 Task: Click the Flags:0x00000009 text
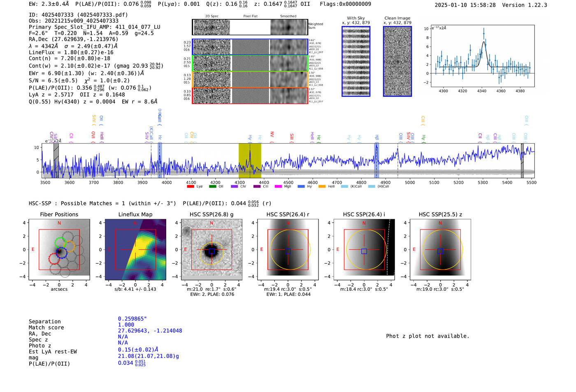pyautogui.click(x=345, y=4)
